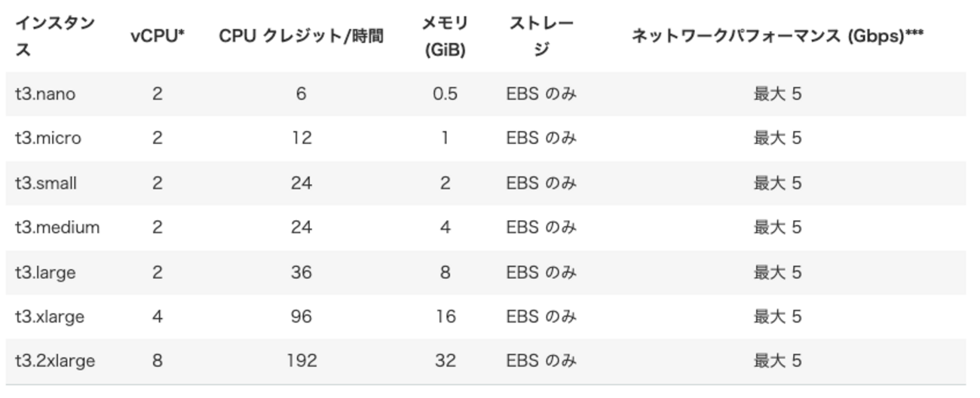Click the 32 GiB memory cell
This screenshot has height=398, width=980.
pos(445,361)
